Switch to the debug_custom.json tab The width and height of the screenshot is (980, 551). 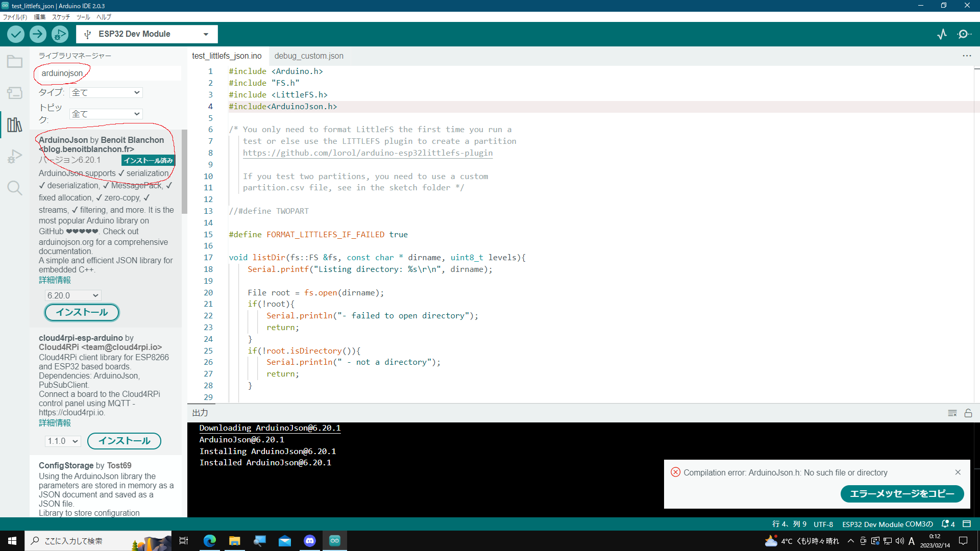[x=309, y=56]
